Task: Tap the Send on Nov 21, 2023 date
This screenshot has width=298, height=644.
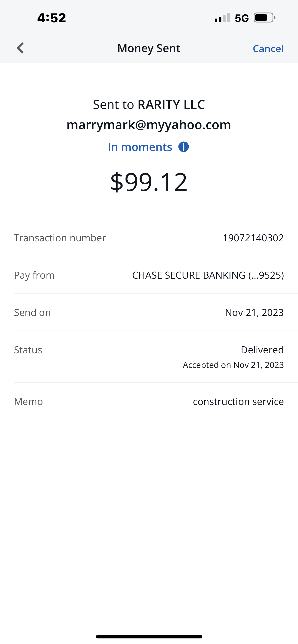Action: click(x=254, y=312)
